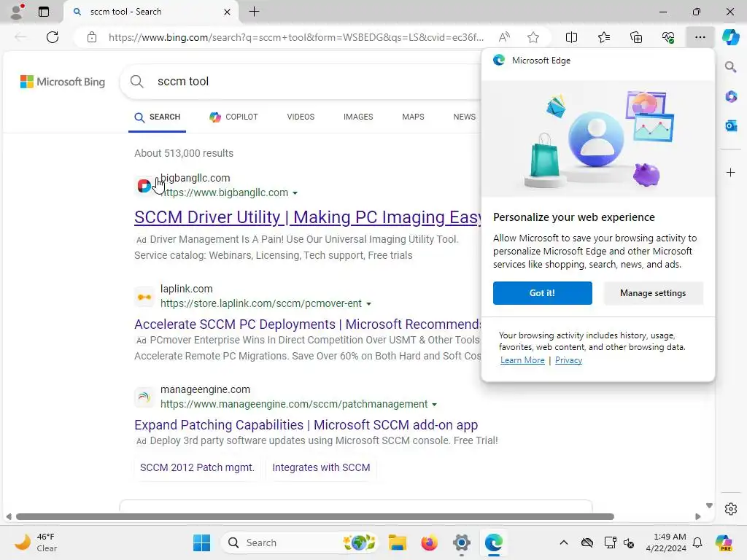This screenshot has width=747, height=560.
Task: Click the sidebar Search icon
Action: pyautogui.click(x=730, y=66)
